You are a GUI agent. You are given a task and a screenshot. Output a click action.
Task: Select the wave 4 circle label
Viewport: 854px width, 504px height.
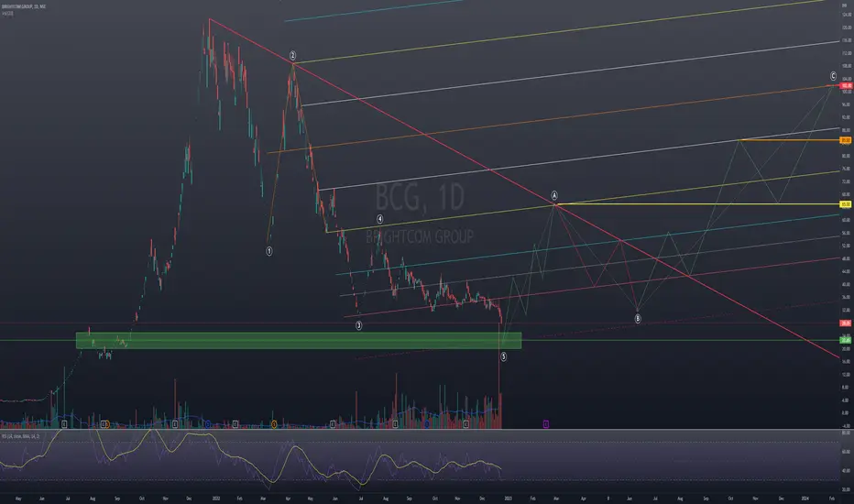(380, 219)
